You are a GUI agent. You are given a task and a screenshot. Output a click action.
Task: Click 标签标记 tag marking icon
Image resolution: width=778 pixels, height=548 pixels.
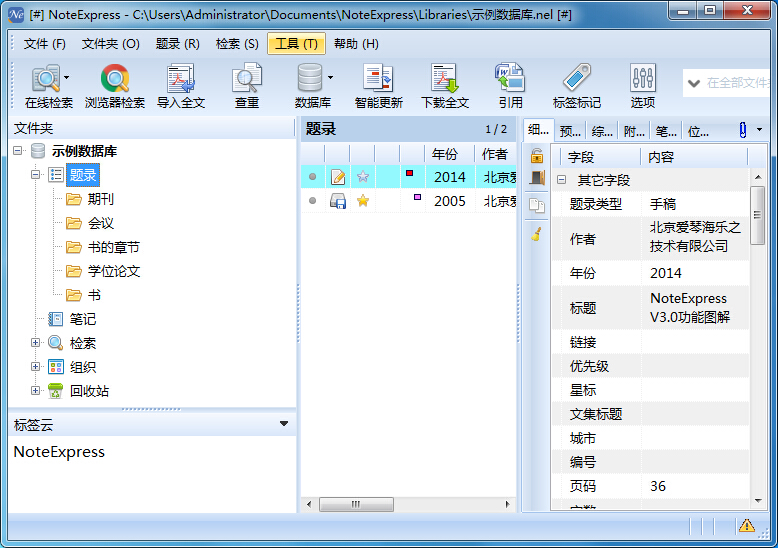(x=577, y=85)
